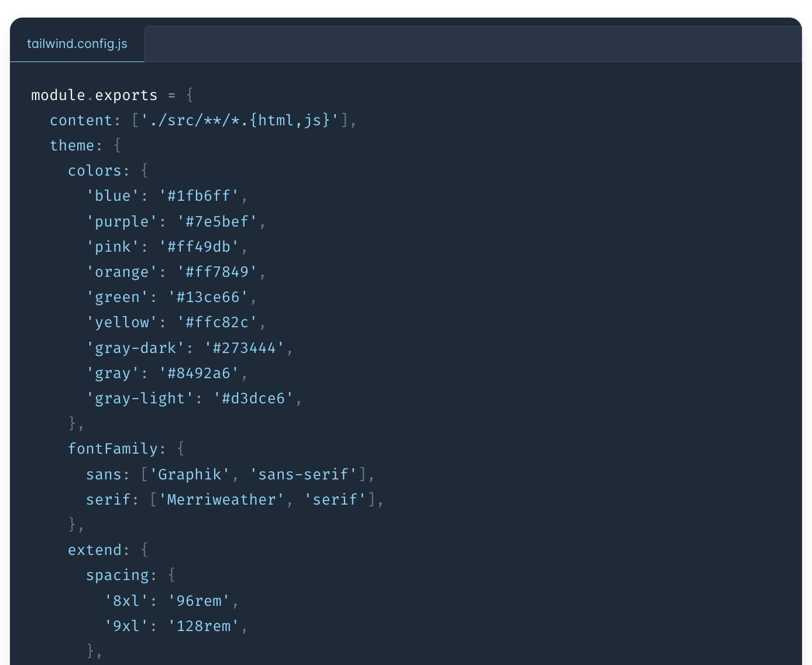Click the gray hex value '#8492a6'
812x665 pixels.
point(199,373)
